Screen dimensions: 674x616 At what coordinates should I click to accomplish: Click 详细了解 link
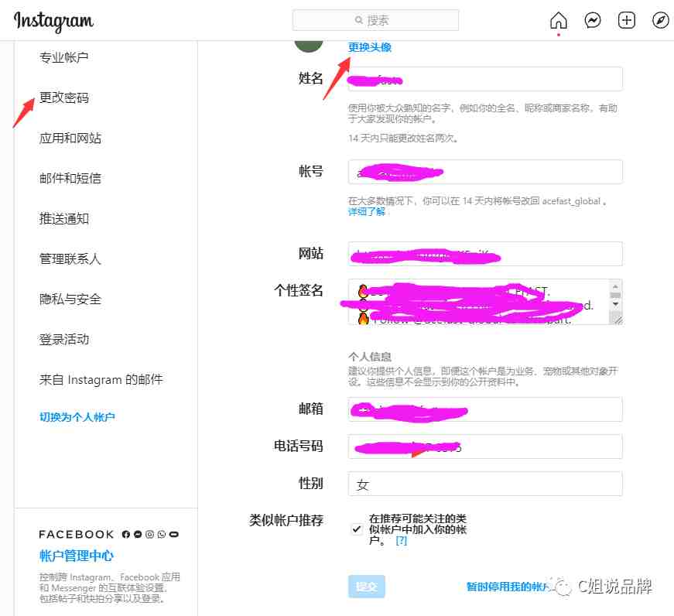366,211
